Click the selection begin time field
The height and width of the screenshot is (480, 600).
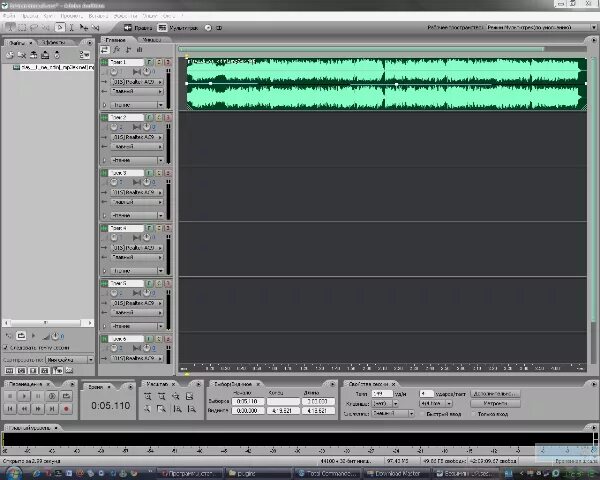click(x=248, y=401)
